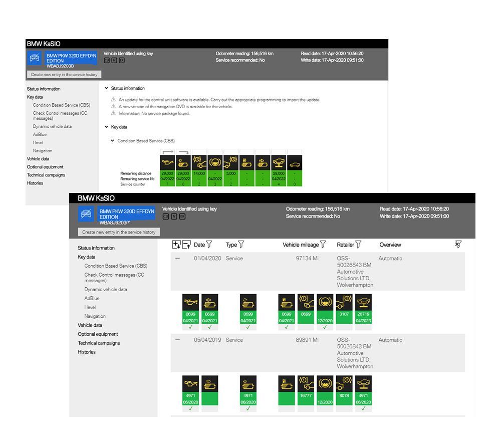Click Create new entry button in front window
501x448 pixels.
point(119,232)
